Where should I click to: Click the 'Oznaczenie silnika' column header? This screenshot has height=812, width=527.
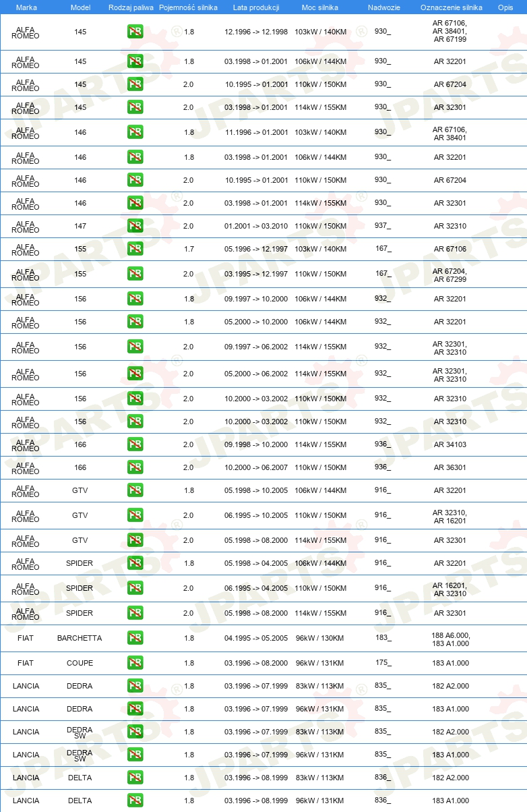pos(451,7)
